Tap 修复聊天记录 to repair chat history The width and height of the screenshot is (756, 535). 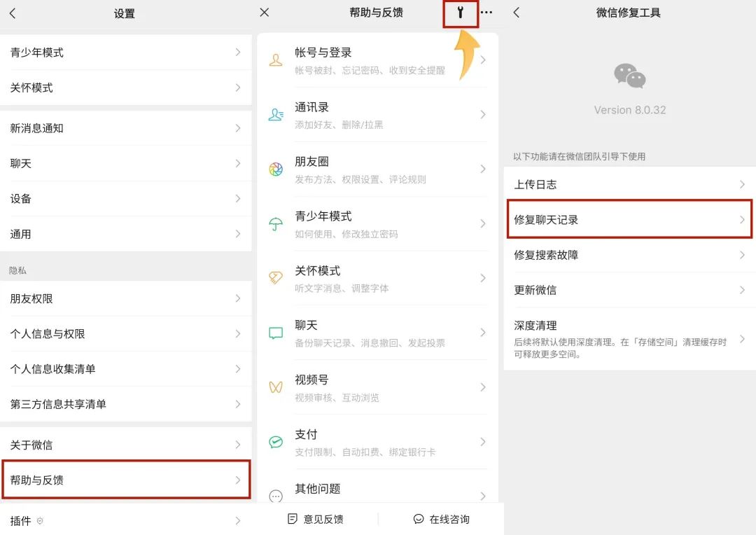(629, 219)
